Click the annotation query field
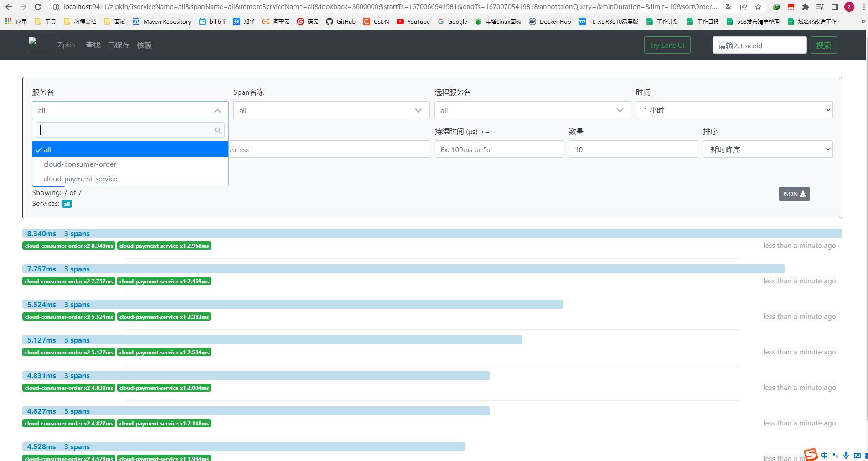Viewport: 868px width, 461px height. pyautogui.click(x=329, y=149)
